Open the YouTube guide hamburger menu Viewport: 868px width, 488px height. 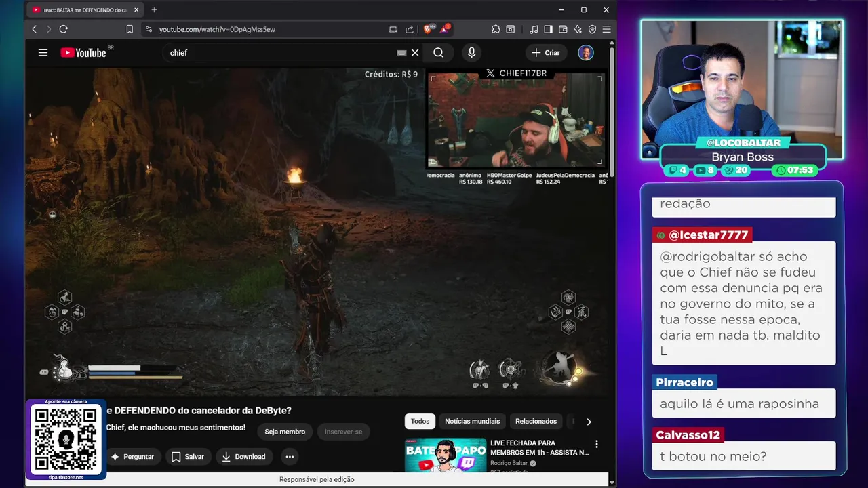43,52
